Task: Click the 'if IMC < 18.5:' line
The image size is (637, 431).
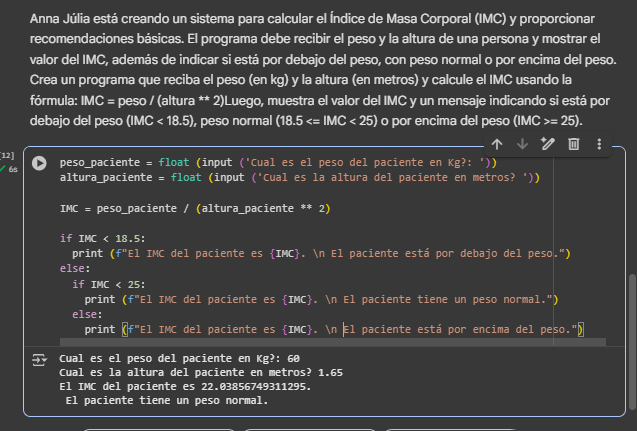Action: click(102, 238)
